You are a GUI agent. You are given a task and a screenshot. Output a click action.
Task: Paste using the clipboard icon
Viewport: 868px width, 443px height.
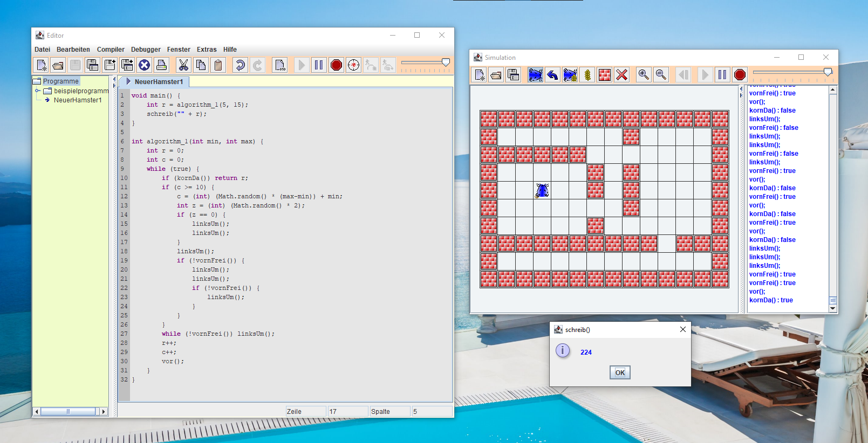tap(218, 65)
